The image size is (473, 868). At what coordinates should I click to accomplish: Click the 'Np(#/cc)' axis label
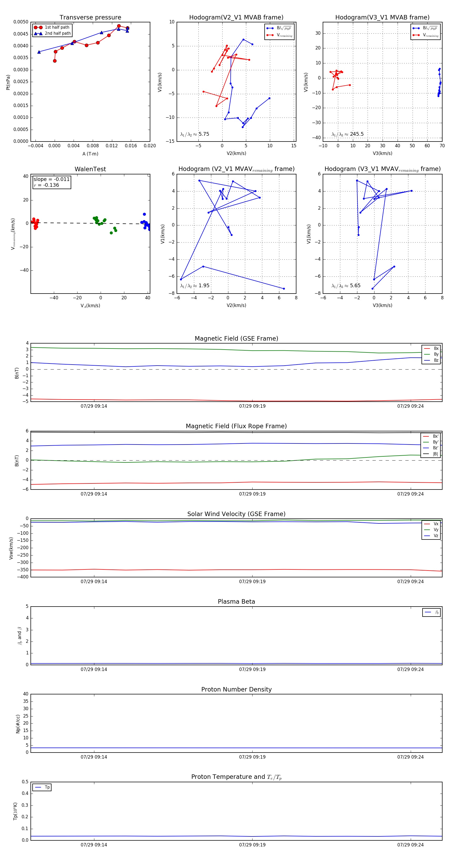coord(18,724)
